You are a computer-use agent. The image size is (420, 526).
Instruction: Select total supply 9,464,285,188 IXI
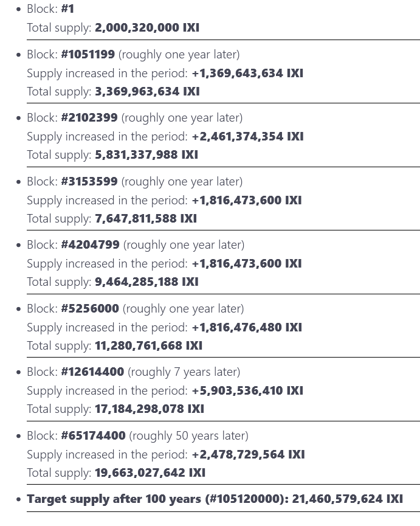click(x=146, y=282)
